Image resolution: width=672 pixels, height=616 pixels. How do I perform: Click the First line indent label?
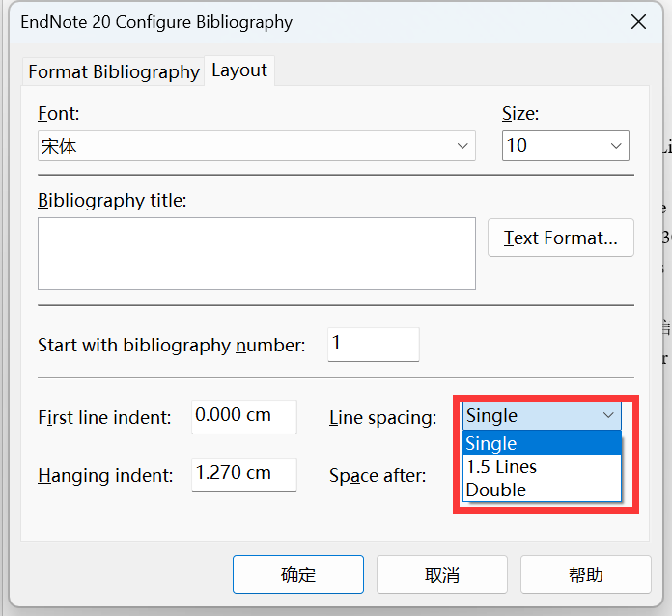[x=104, y=417]
